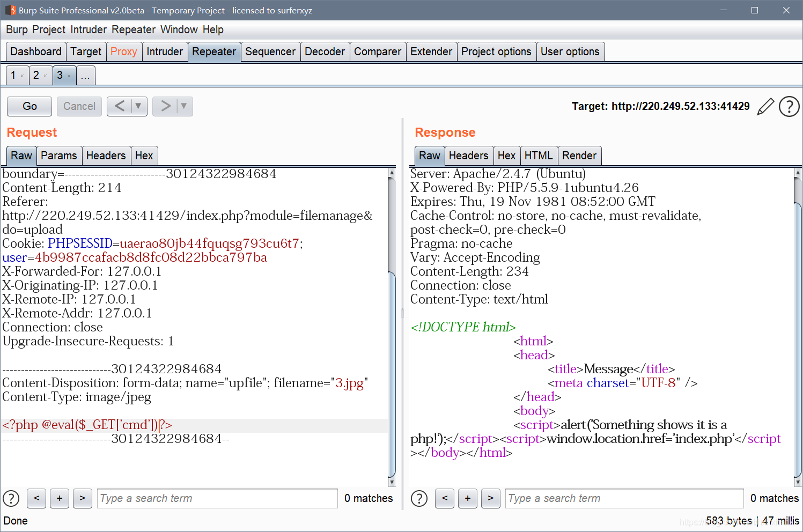Open the Help menu
The image size is (803, 532).
pos(213,29)
